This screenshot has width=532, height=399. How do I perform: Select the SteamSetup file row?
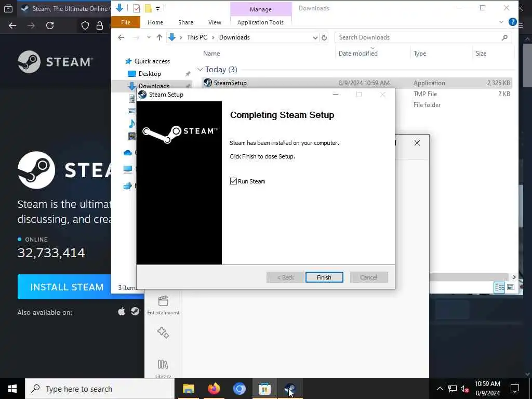tap(356, 83)
